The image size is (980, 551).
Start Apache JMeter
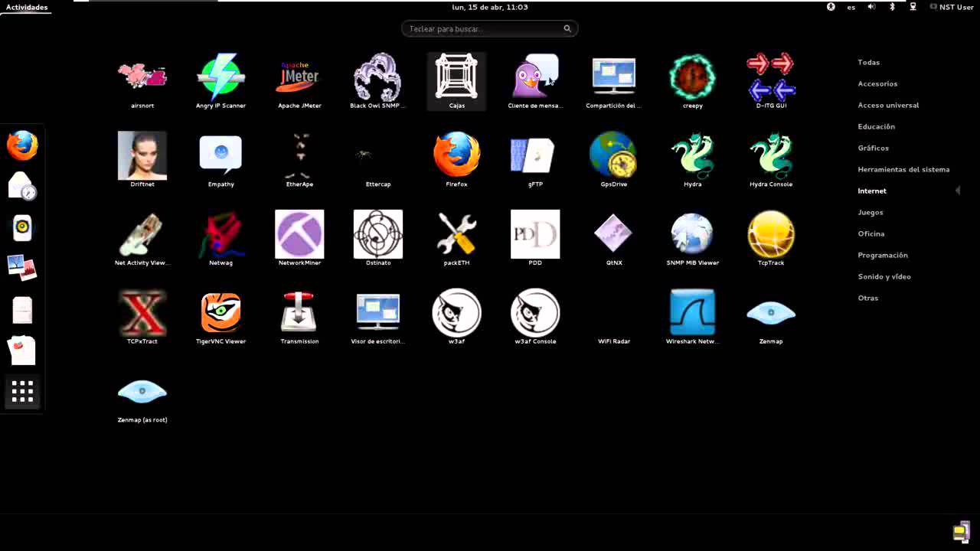(299, 81)
